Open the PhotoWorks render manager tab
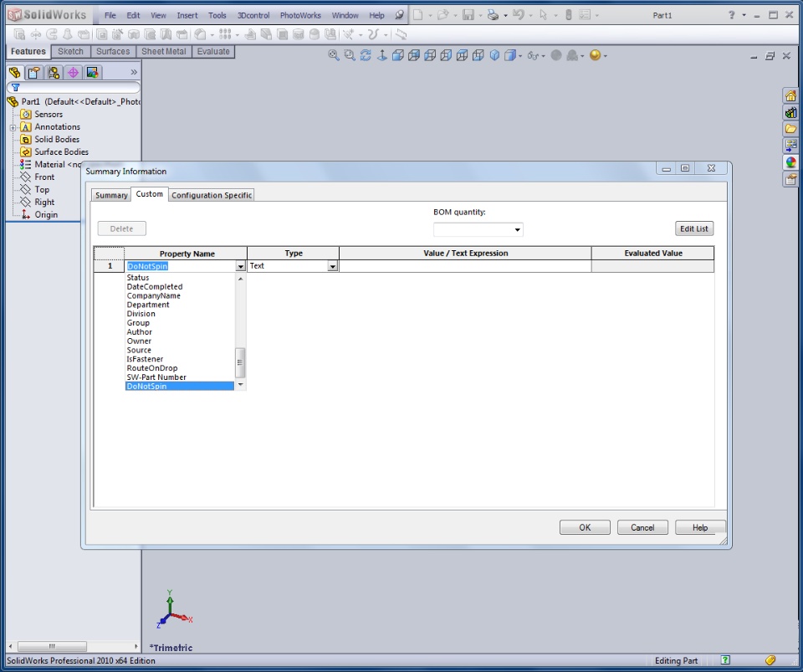The width and height of the screenshot is (803, 672). click(x=93, y=73)
